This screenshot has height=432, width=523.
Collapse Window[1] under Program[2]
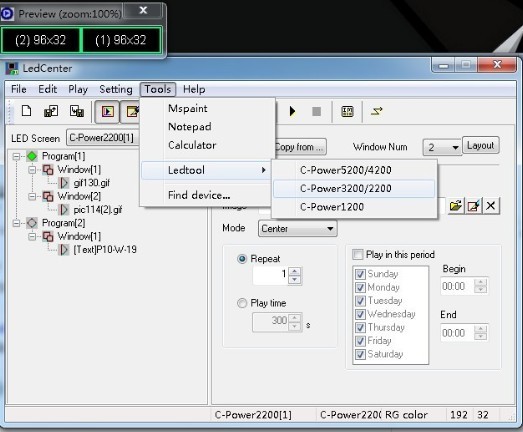coord(32,236)
